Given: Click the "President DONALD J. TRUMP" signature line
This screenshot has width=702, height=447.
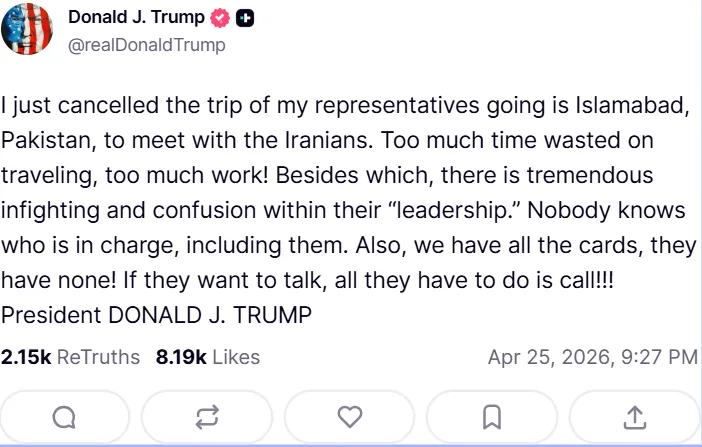Looking at the screenshot, I should pos(156,313).
